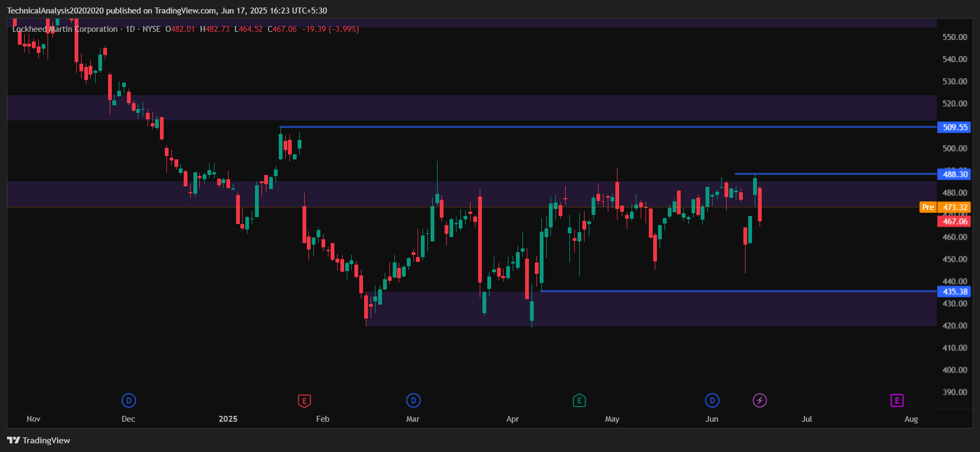The width and height of the screenshot is (980, 452).
Task: Click the low value L464.52
Action: click(x=249, y=29)
